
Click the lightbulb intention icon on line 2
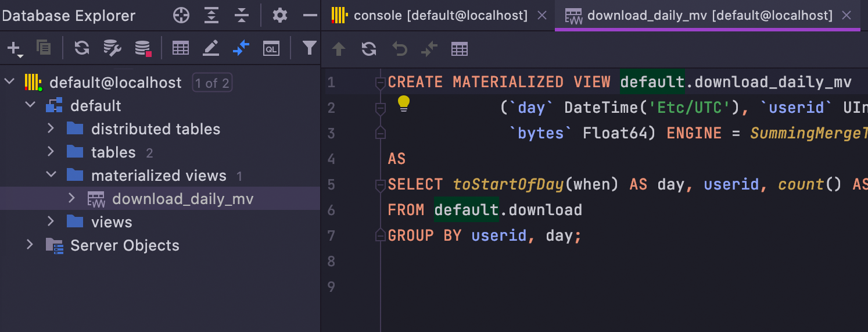pyautogui.click(x=404, y=105)
